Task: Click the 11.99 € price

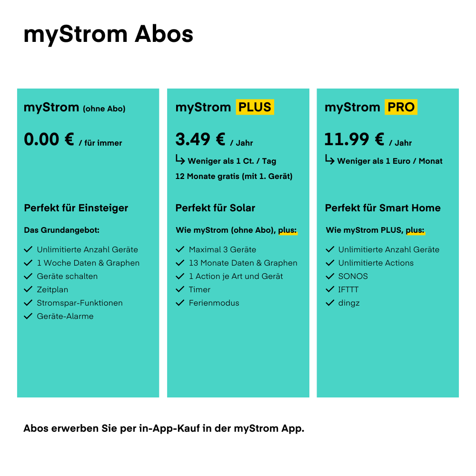Action: [354, 139]
